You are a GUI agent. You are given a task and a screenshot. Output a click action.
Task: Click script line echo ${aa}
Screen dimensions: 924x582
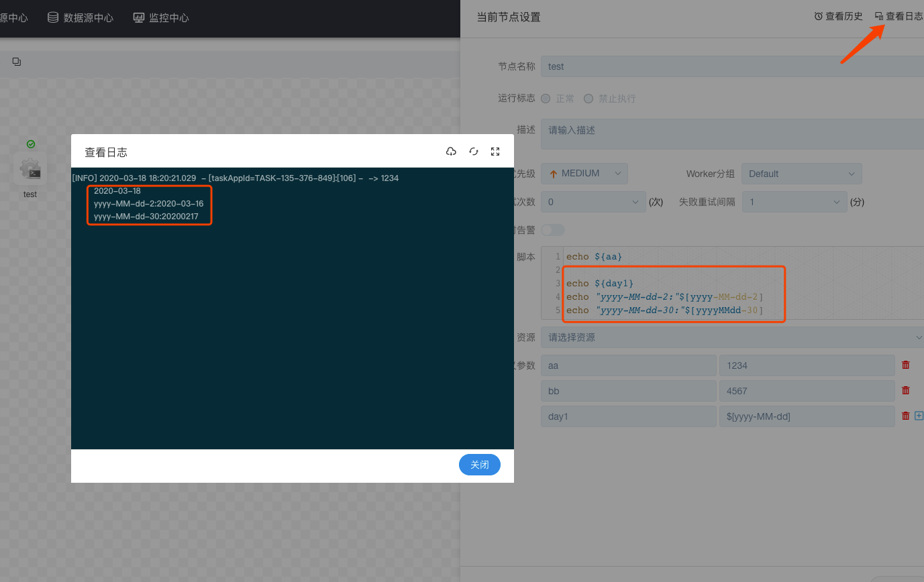tap(595, 257)
